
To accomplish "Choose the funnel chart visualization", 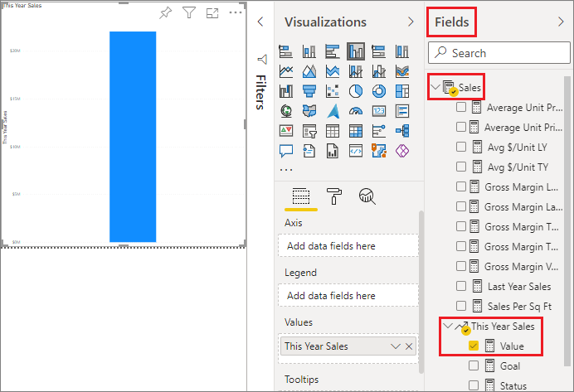I will pyautogui.click(x=309, y=90).
